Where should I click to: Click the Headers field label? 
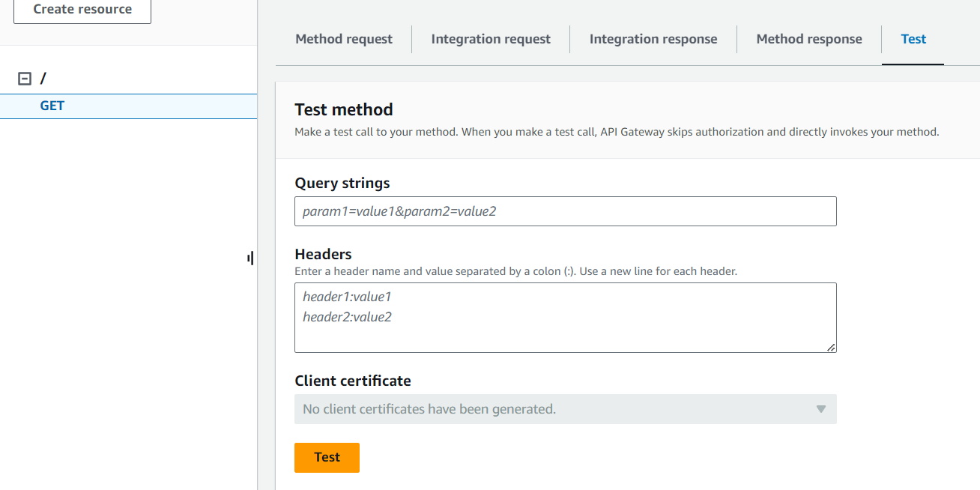pyautogui.click(x=323, y=254)
